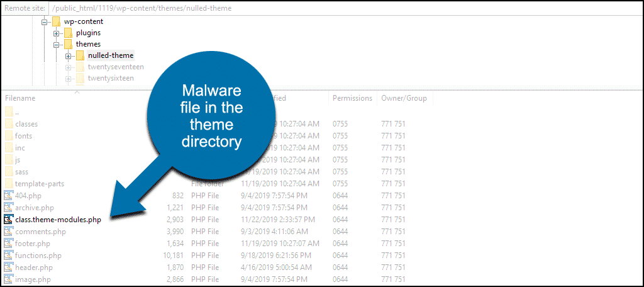The image size is (644, 287).
Task: Select the themes label in directory tree
Action: pyautogui.click(x=88, y=44)
